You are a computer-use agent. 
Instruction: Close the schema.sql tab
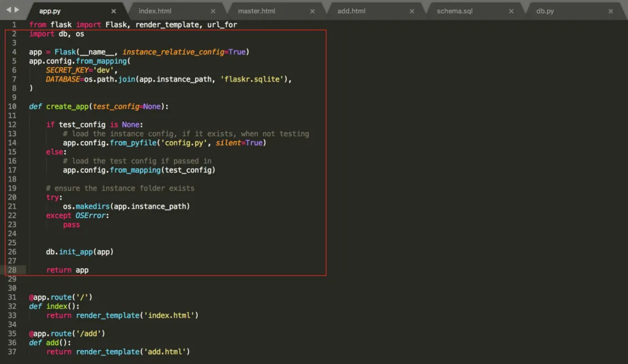(511, 11)
